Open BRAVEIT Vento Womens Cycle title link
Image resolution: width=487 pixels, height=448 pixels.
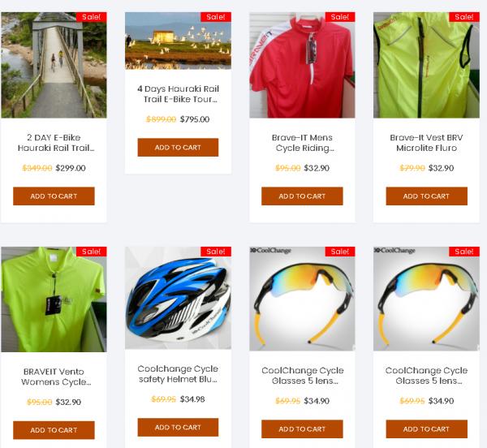pyautogui.click(x=55, y=377)
